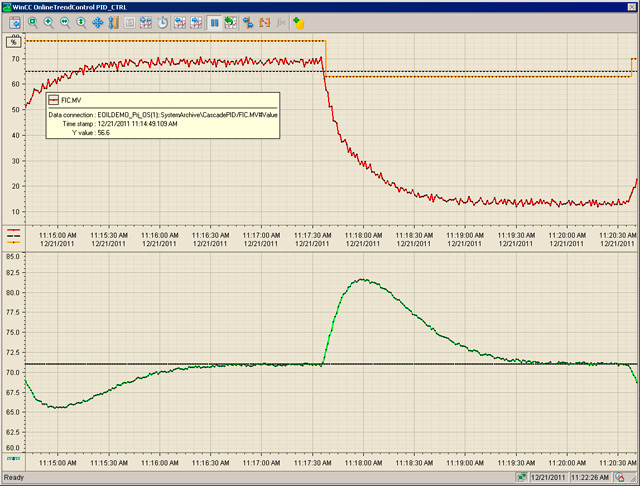Activate the Zoom value axis tool
The width and height of the screenshot is (640, 486).
(81, 22)
